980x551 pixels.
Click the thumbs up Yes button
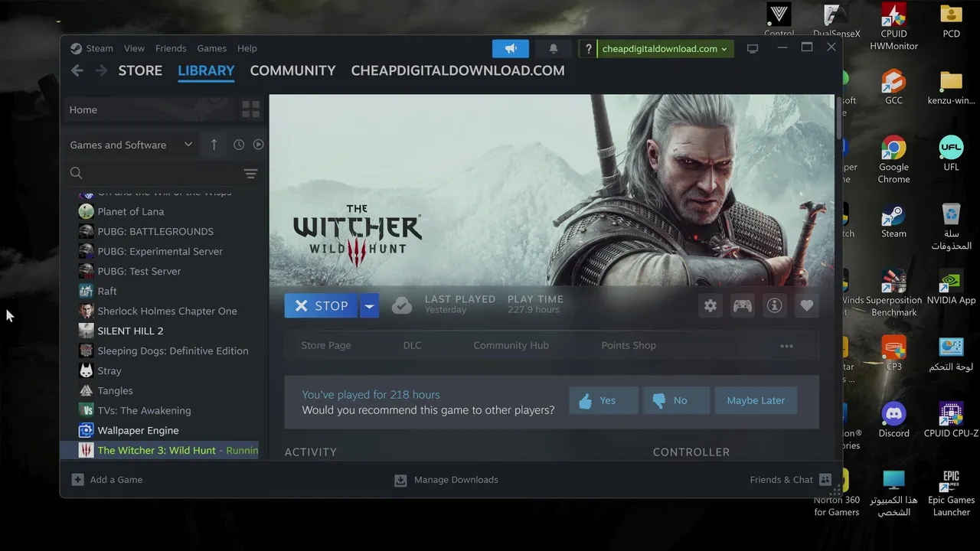[x=603, y=400]
